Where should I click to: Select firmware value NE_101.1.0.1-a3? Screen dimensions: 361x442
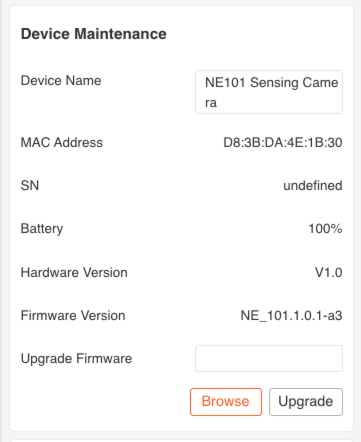click(291, 315)
